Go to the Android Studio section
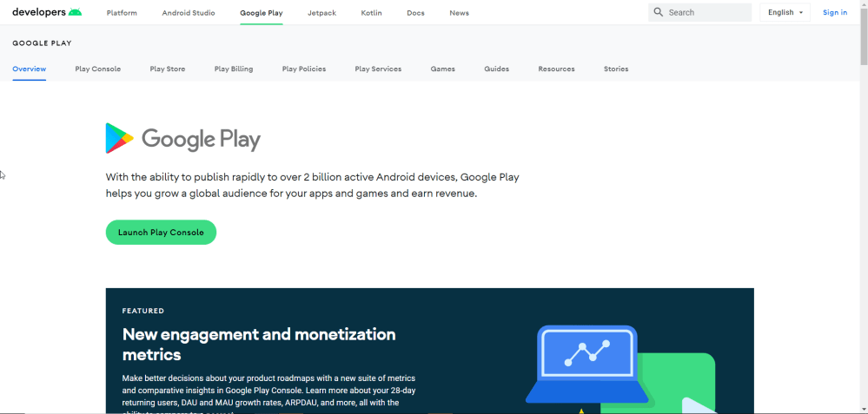This screenshot has width=868, height=414. (189, 13)
